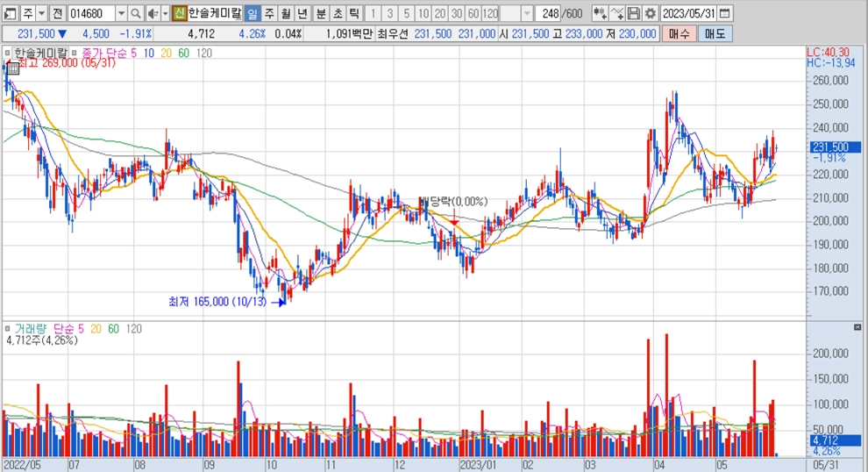Open the custom interval combo dropdown
Screen dimensions: 868x472
click(x=527, y=13)
